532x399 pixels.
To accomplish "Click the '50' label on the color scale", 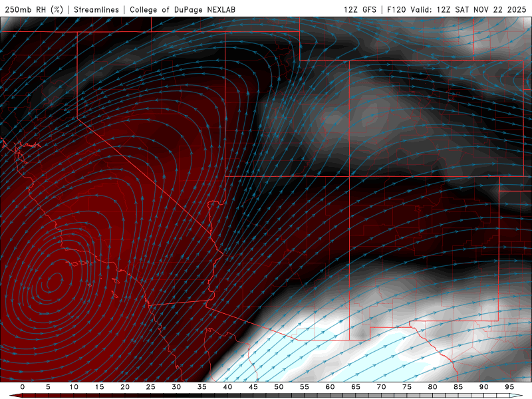I will pos(279,387).
